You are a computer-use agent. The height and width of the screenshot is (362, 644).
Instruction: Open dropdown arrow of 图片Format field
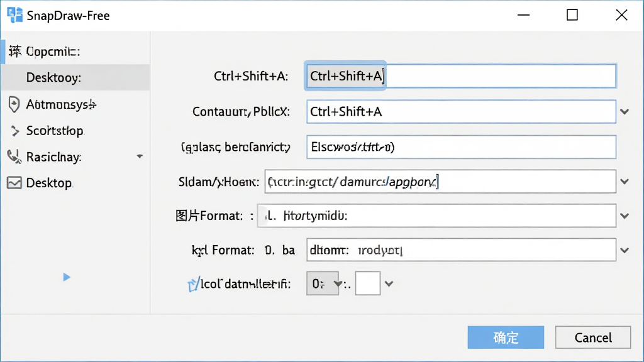[x=625, y=216]
